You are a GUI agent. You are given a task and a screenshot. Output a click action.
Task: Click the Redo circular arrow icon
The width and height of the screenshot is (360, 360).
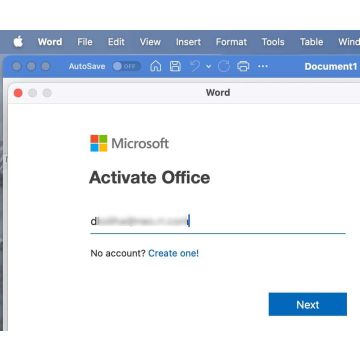point(224,66)
